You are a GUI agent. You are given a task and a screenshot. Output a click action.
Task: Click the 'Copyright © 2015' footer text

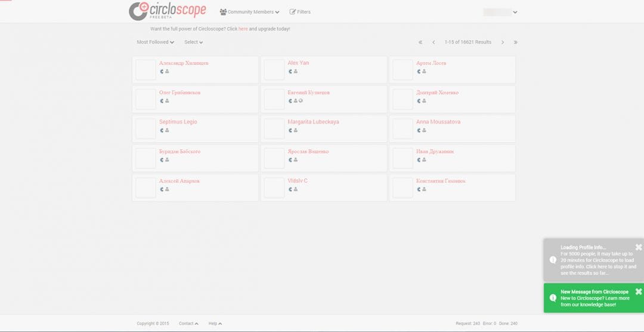(x=153, y=324)
